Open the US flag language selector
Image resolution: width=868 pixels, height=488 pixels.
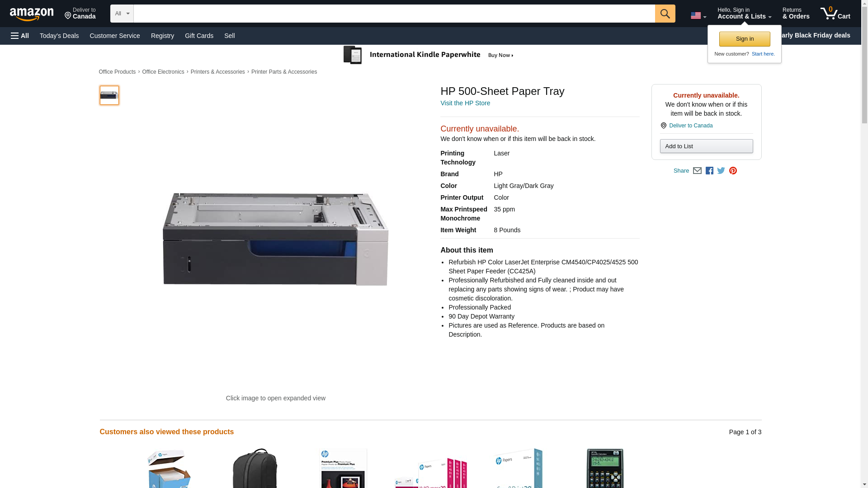click(x=698, y=15)
